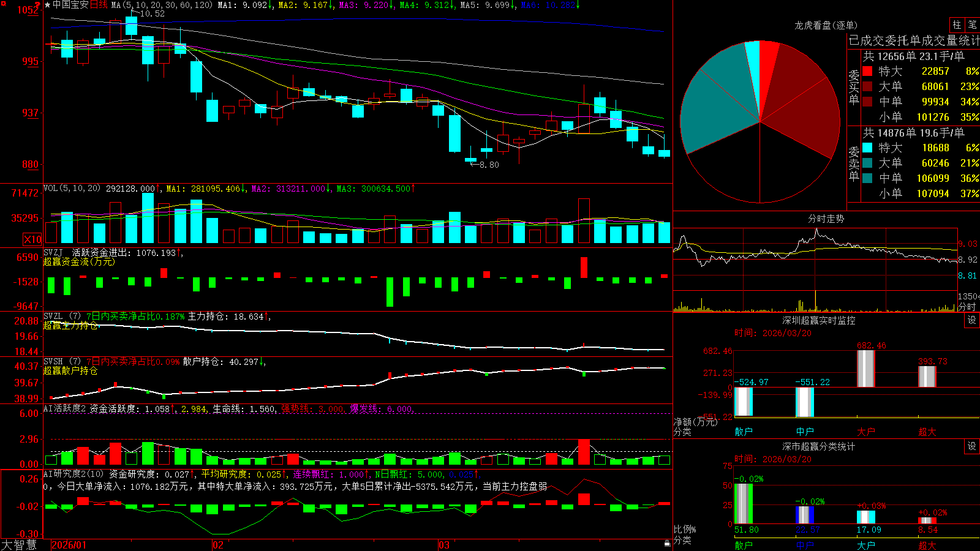Screen dimensions: 980x551
Task: Click the 8.54 超大 ratio bar
Action: tap(927, 520)
